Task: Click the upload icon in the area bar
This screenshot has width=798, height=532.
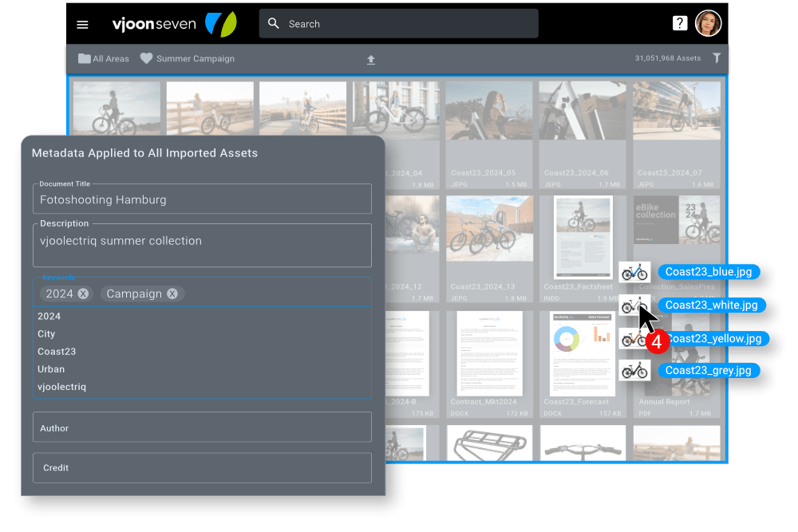Action: (x=371, y=58)
